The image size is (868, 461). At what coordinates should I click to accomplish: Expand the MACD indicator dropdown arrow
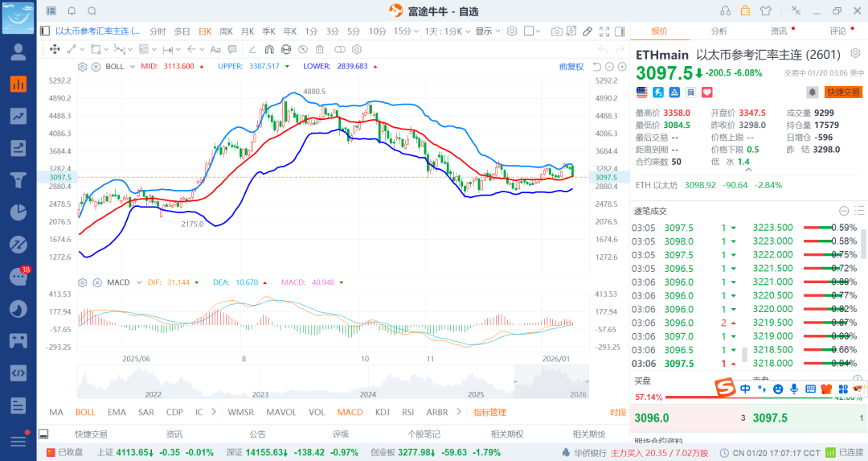point(139,282)
